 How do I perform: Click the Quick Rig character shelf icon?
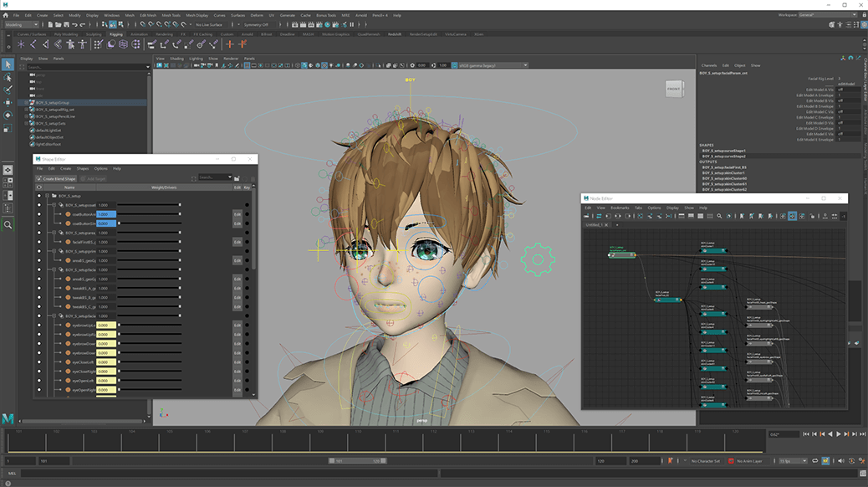(70, 44)
